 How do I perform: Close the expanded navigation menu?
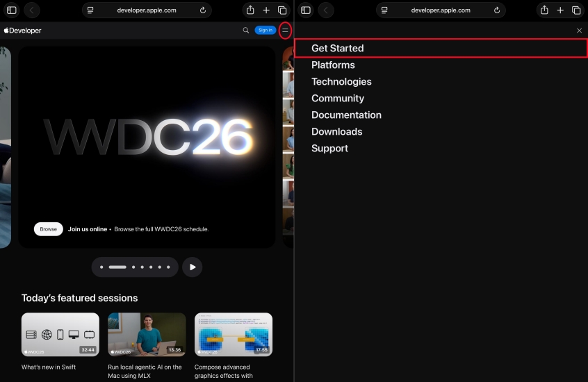tap(579, 31)
